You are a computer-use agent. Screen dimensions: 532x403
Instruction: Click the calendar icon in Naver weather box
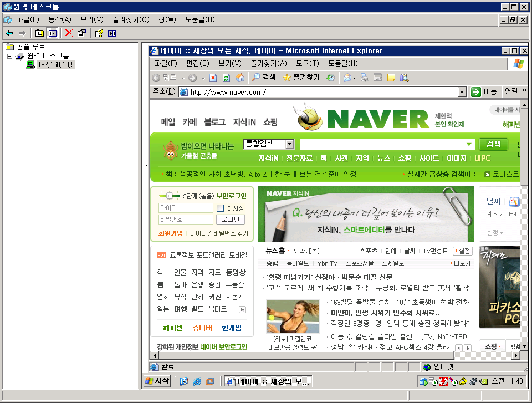pyautogui.click(x=514, y=202)
